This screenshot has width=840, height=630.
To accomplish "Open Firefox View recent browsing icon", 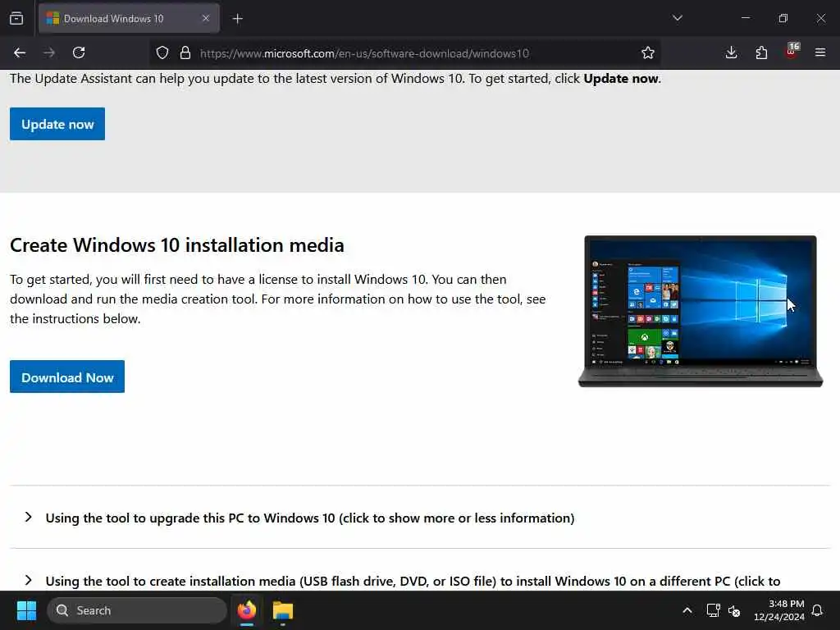I will pos(16,19).
